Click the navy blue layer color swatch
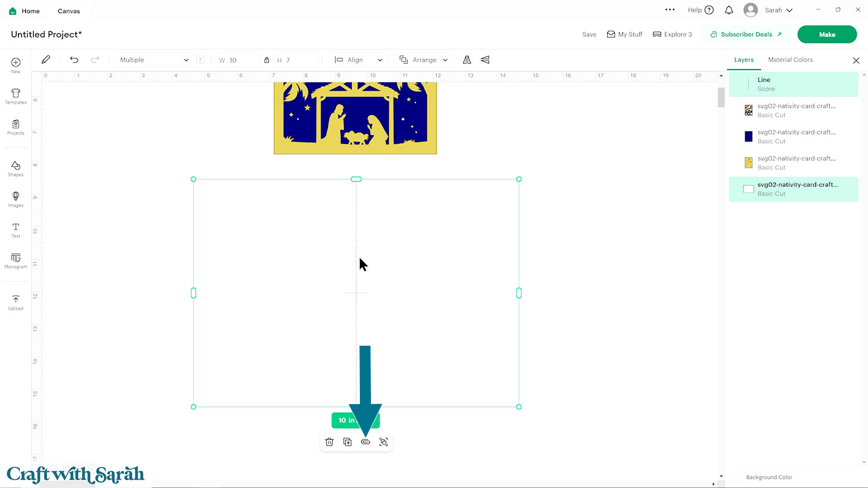868x488 pixels. click(748, 136)
